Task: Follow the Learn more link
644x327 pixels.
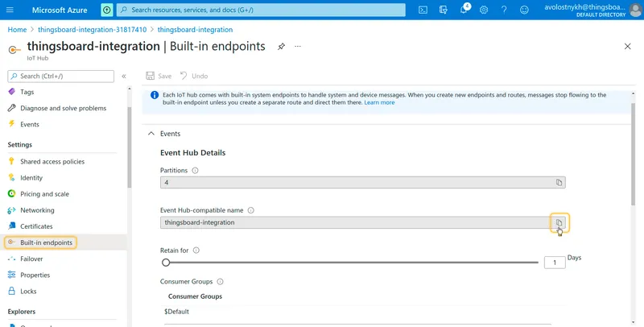Action: point(379,103)
